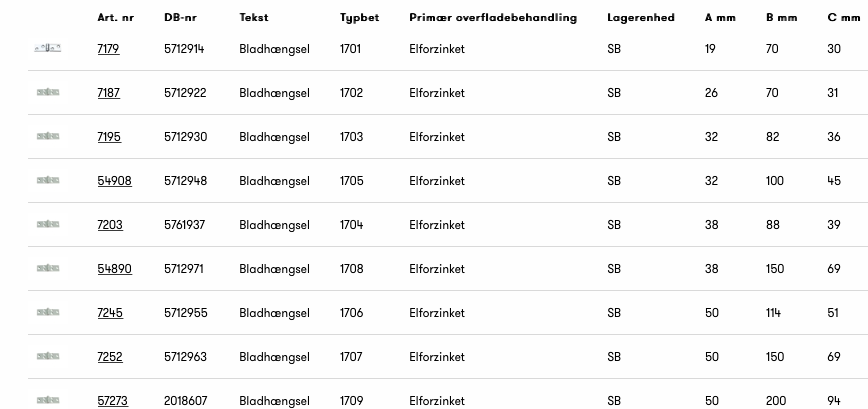Open article number 54890 link
The width and height of the screenshot is (868, 409).
click(114, 269)
